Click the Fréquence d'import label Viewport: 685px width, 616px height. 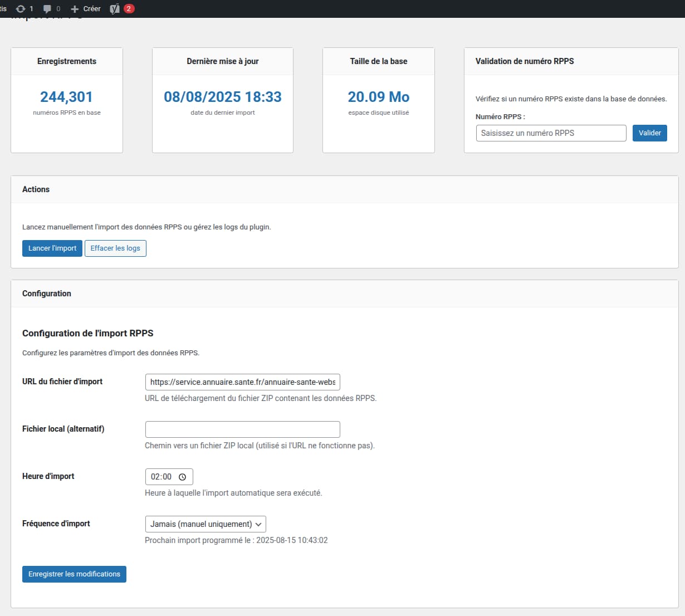coord(56,524)
